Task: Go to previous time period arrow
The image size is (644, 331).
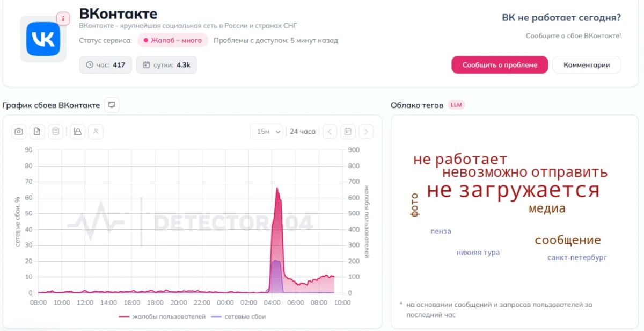Action: pos(330,132)
